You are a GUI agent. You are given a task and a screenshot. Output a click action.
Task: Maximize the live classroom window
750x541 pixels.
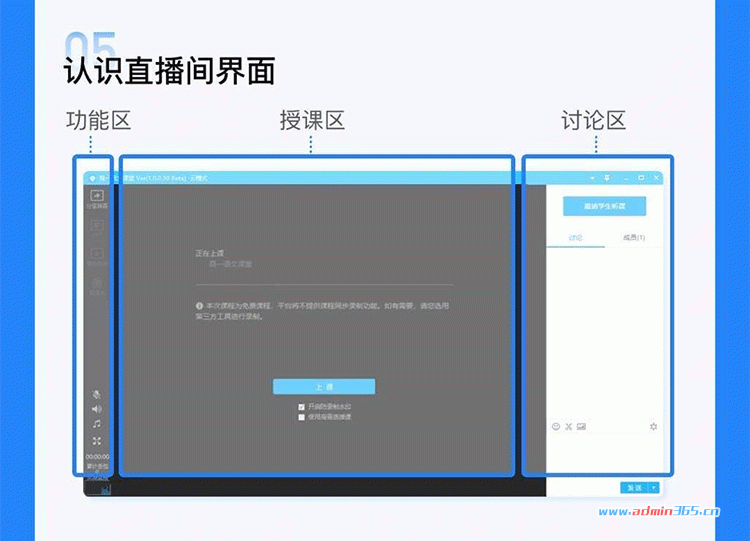click(x=641, y=178)
